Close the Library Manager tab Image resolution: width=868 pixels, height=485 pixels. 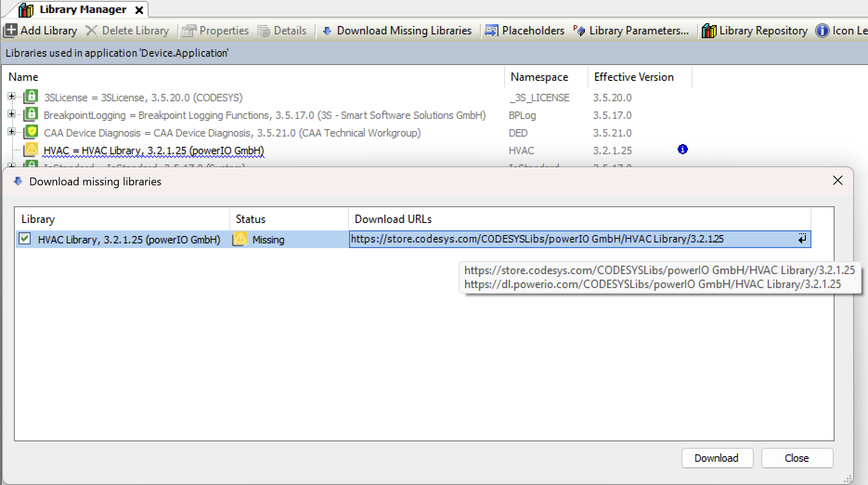point(139,10)
